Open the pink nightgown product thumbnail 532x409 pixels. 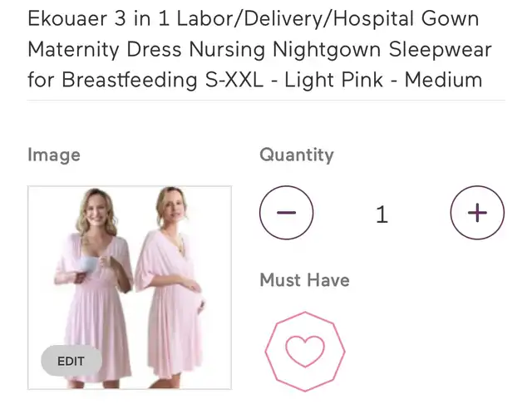coord(130,288)
